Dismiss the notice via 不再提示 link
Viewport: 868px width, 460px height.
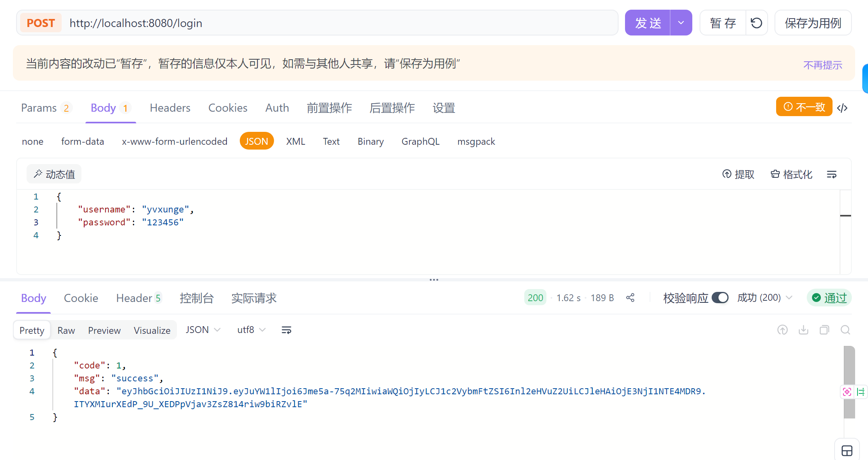tap(822, 65)
